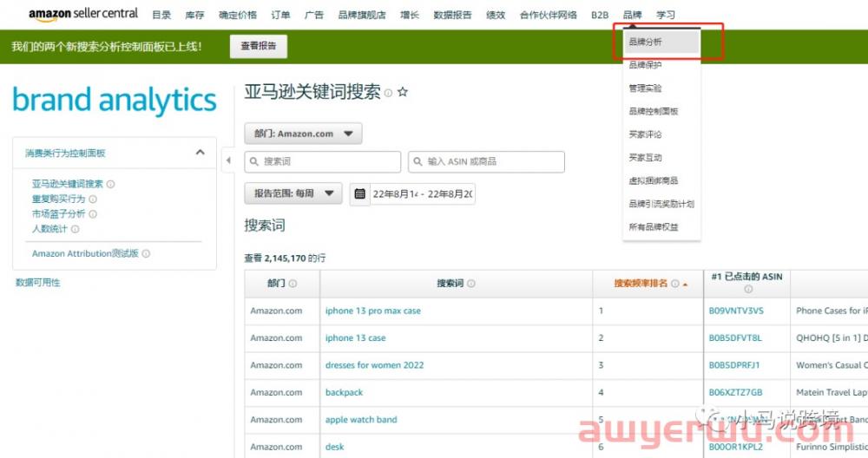Open the 品牌旗舰店 menu
Image resolution: width=868 pixels, height=458 pixels.
pos(362,15)
